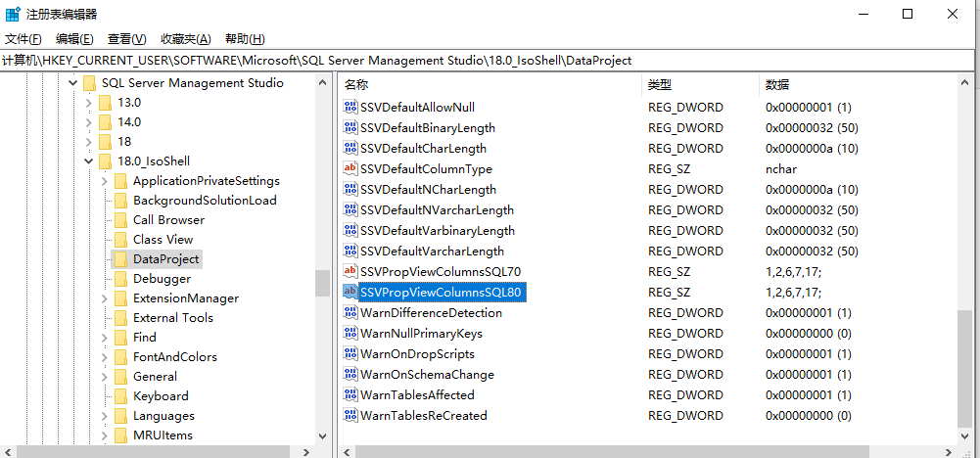Click the DWORD icon of SSVDefaultBinaryLength
Screen dimensions: 980x458
pyautogui.click(x=350, y=127)
